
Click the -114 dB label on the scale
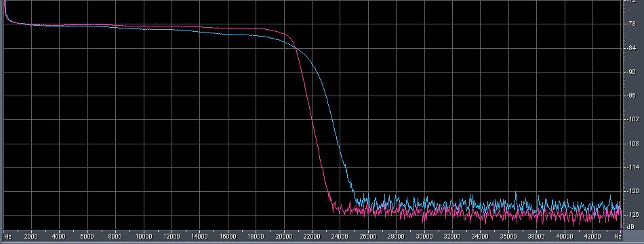point(632,167)
